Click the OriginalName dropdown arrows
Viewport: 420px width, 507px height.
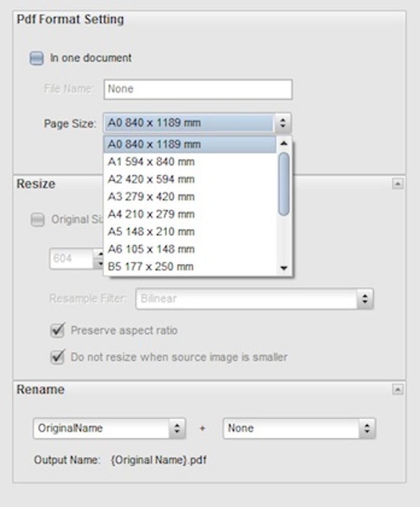pos(177,428)
